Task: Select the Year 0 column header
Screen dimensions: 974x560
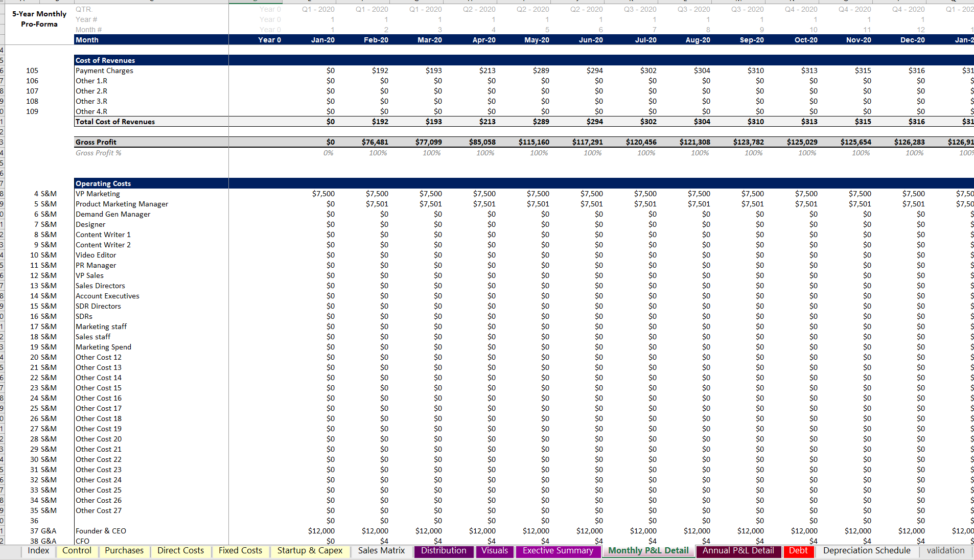Action: point(269,40)
